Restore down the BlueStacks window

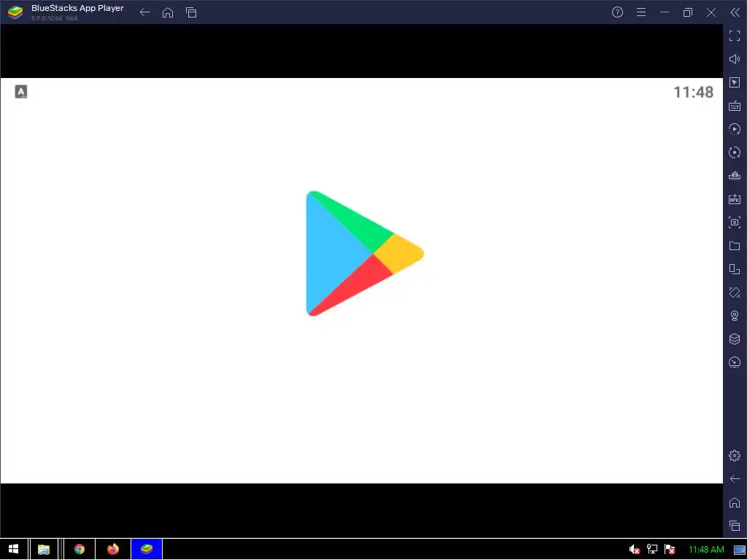point(687,12)
